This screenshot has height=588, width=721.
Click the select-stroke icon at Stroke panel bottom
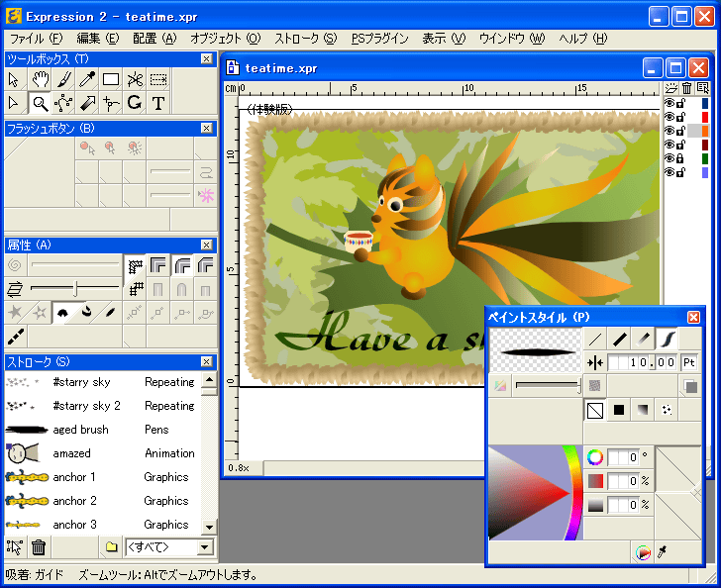click(x=15, y=547)
